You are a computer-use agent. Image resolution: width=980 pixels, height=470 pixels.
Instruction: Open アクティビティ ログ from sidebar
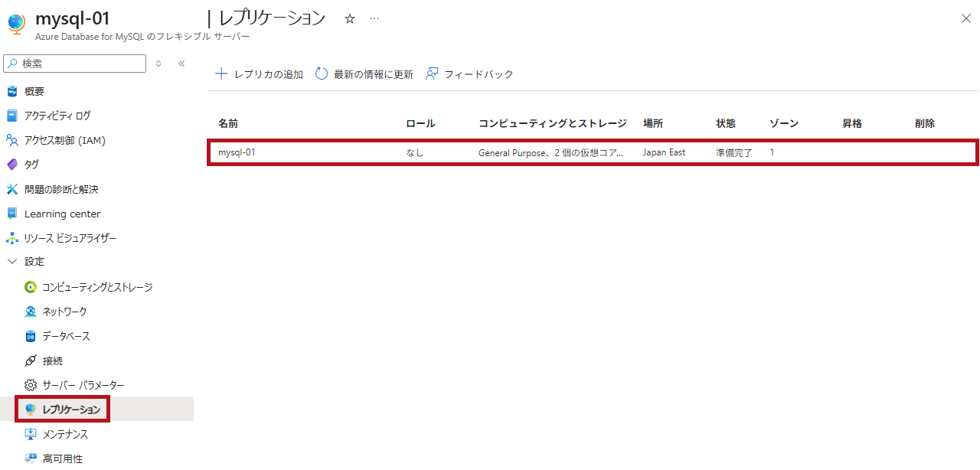57,116
